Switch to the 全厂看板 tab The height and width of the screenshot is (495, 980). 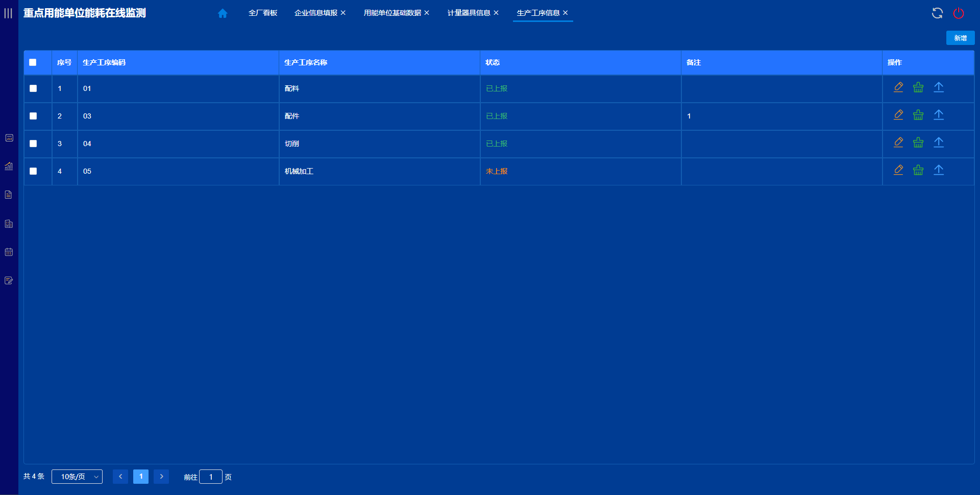pyautogui.click(x=263, y=13)
